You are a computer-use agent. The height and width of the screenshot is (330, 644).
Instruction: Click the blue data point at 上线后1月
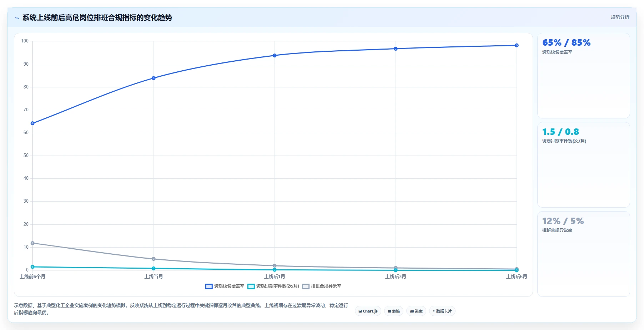[x=275, y=56]
